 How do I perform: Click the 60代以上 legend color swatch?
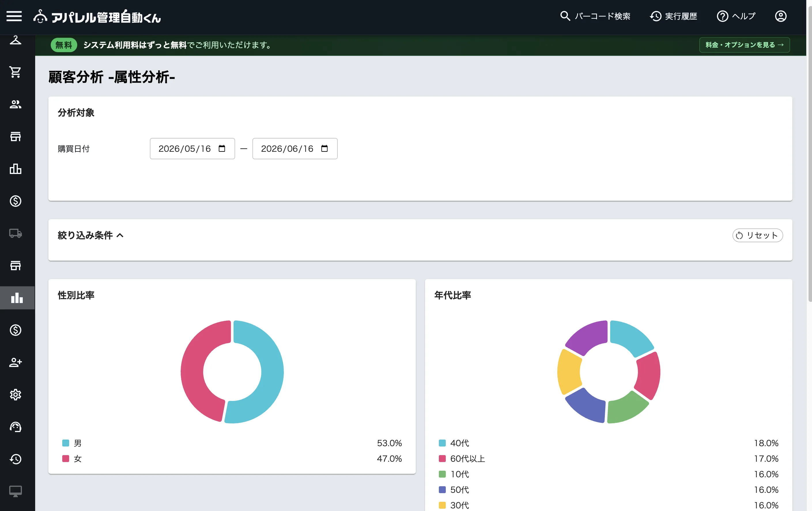pyautogui.click(x=442, y=458)
